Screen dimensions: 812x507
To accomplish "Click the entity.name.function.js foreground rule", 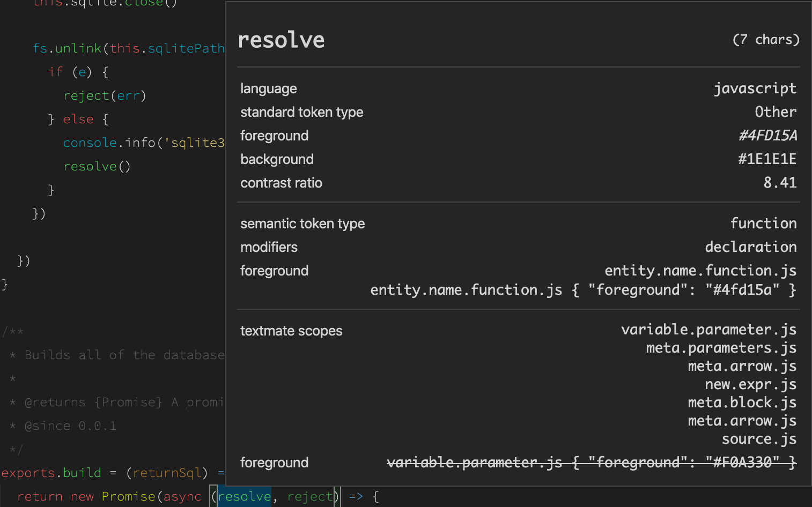I will (x=582, y=289).
